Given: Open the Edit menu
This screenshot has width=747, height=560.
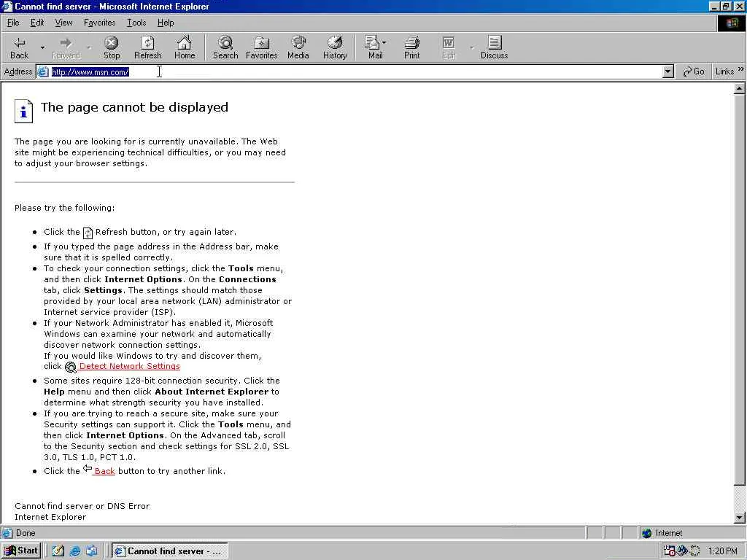Looking at the screenshot, I should [x=37, y=23].
